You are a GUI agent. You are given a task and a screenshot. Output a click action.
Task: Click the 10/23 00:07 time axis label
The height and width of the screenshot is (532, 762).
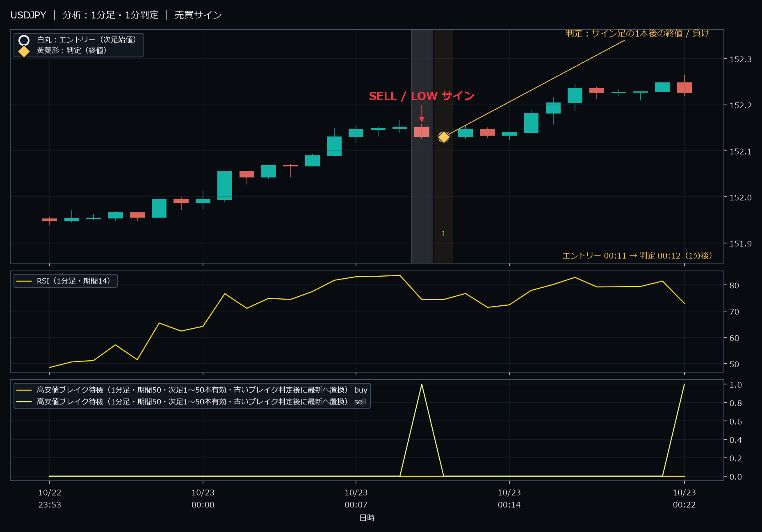coord(356,499)
